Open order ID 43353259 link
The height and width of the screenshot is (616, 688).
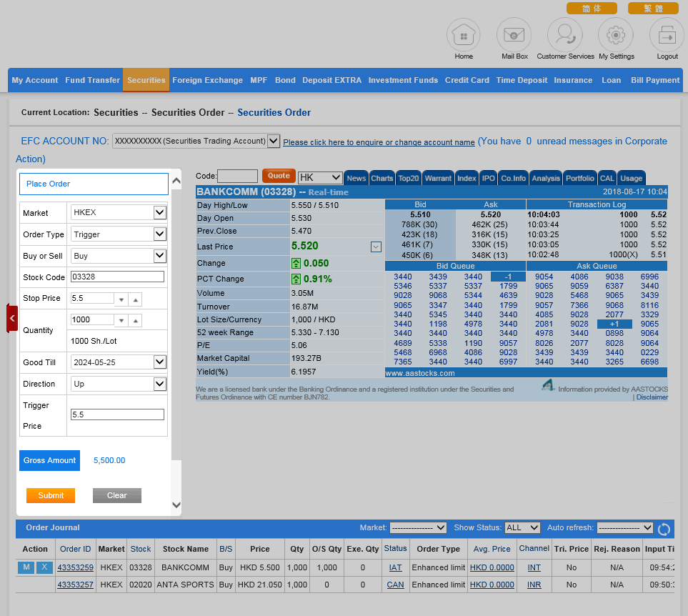(75, 567)
